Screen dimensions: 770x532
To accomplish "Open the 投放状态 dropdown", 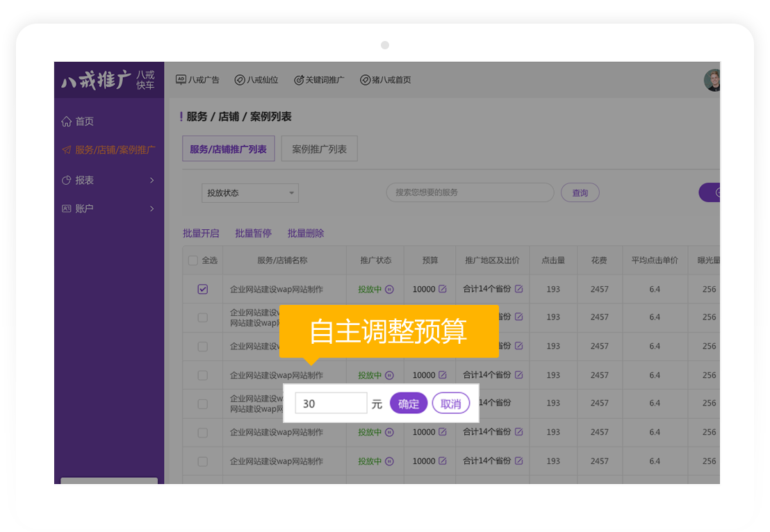I will tap(250, 193).
